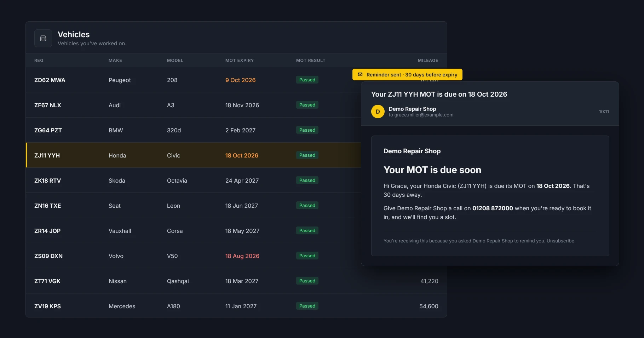Click the Passed badge in Mercedes row
The height and width of the screenshot is (338, 644).
point(307,306)
